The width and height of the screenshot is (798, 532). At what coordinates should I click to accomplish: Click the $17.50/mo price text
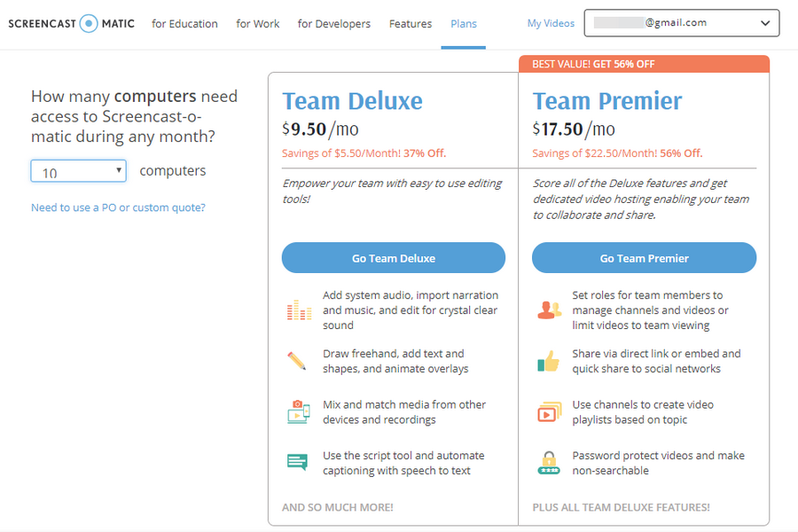tap(574, 129)
